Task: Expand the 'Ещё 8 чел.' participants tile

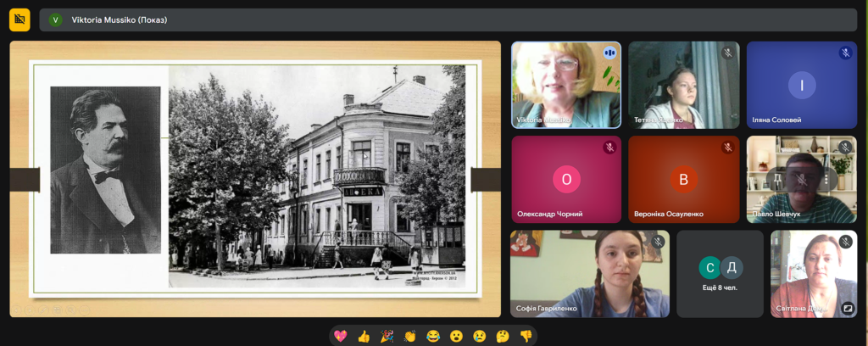Action: pos(720,274)
